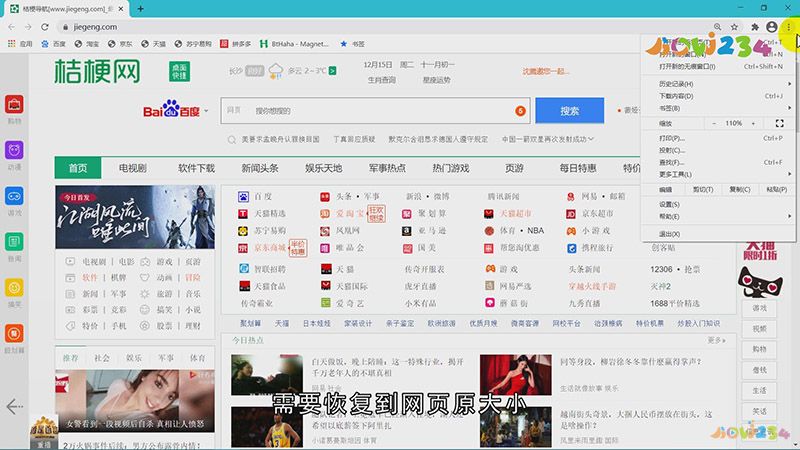Viewport: 800px width, 450px height.
Task: Select the 首页 navigation tab
Action: [78, 168]
